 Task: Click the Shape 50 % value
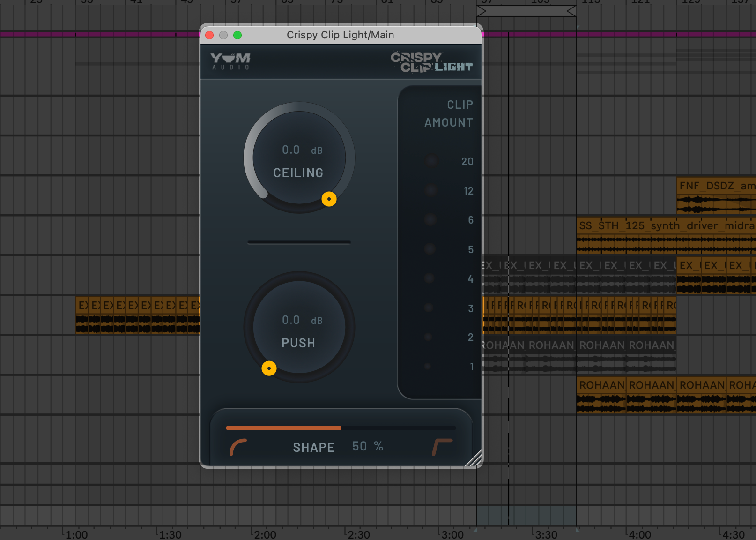click(x=368, y=446)
